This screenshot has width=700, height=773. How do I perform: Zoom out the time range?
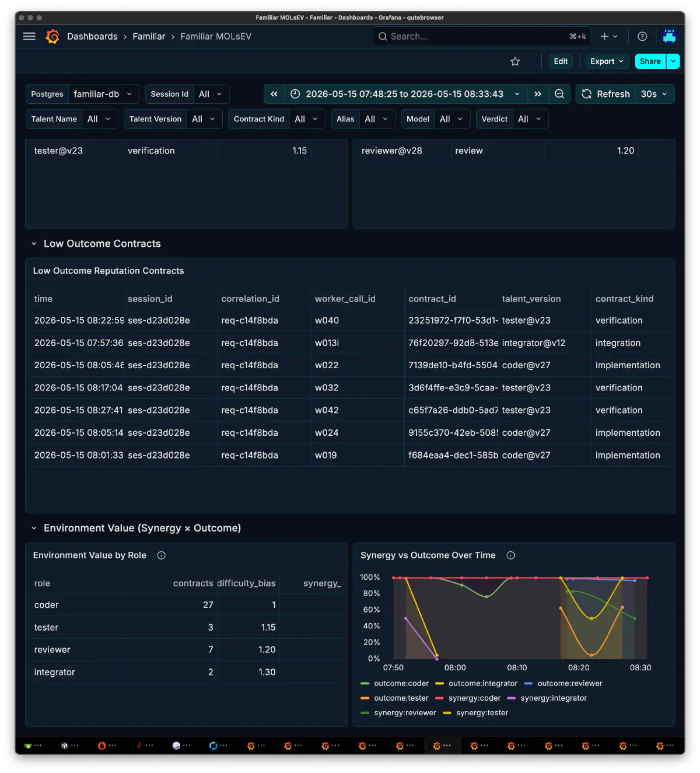tap(559, 94)
